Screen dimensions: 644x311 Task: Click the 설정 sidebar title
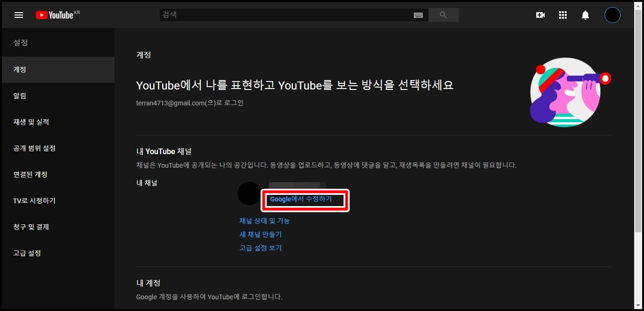[21, 43]
